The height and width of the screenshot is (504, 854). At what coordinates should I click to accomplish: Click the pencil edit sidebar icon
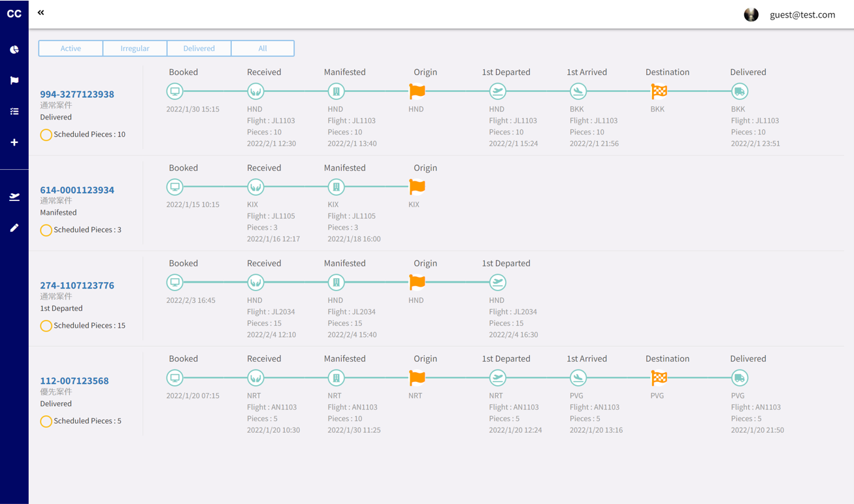point(14,228)
